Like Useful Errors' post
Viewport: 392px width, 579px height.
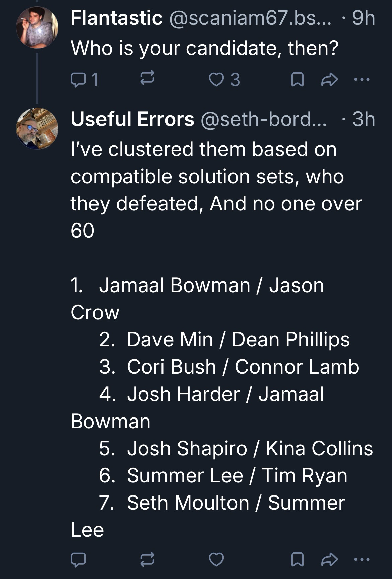pos(216,559)
